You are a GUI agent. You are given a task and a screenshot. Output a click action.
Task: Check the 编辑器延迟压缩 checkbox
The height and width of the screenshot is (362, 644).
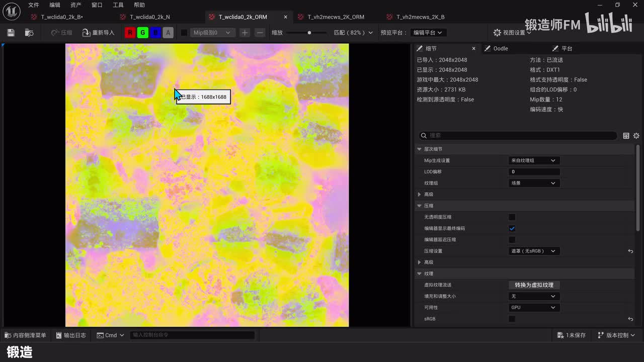click(512, 240)
